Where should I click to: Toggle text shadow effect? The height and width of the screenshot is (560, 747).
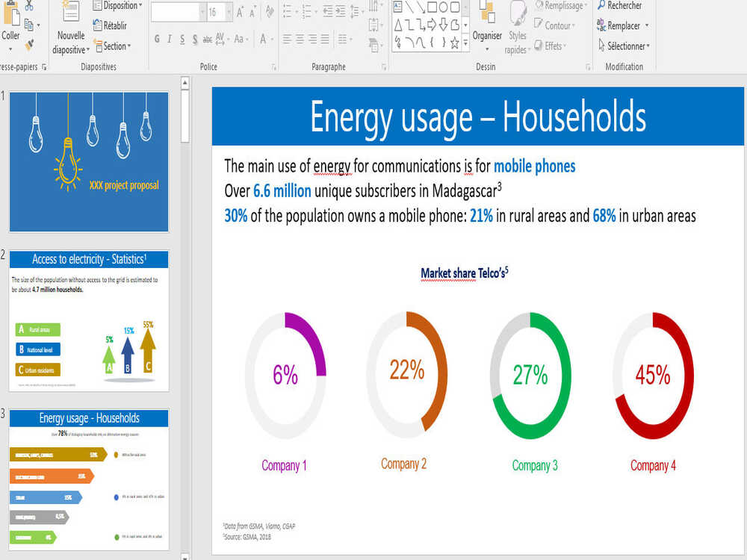tap(195, 39)
